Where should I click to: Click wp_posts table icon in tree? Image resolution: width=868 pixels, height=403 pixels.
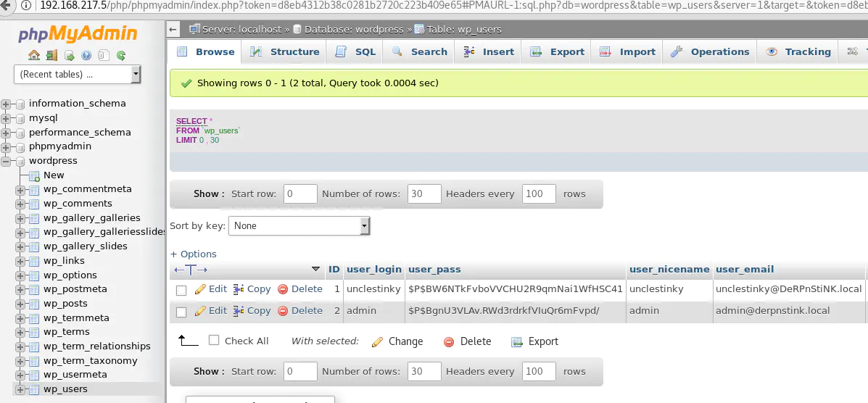(34, 304)
